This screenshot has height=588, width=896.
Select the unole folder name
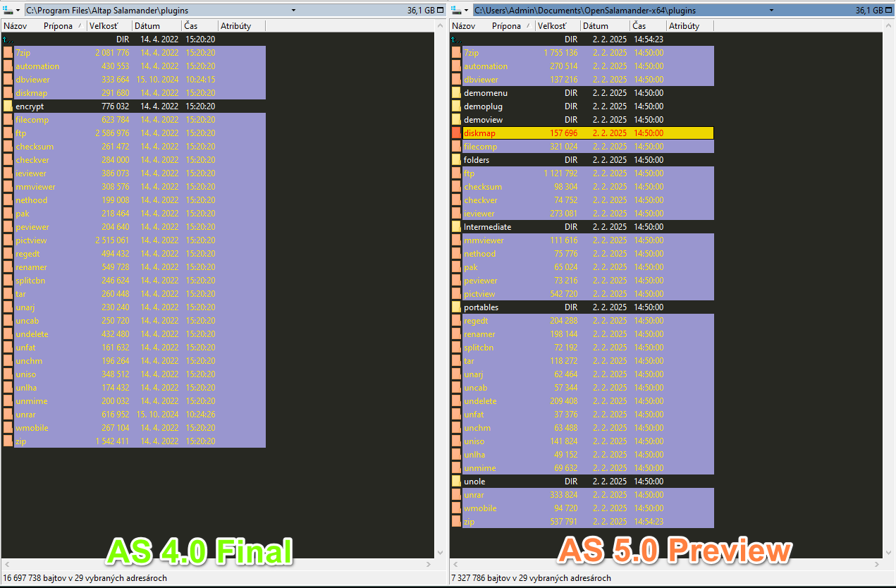click(474, 482)
